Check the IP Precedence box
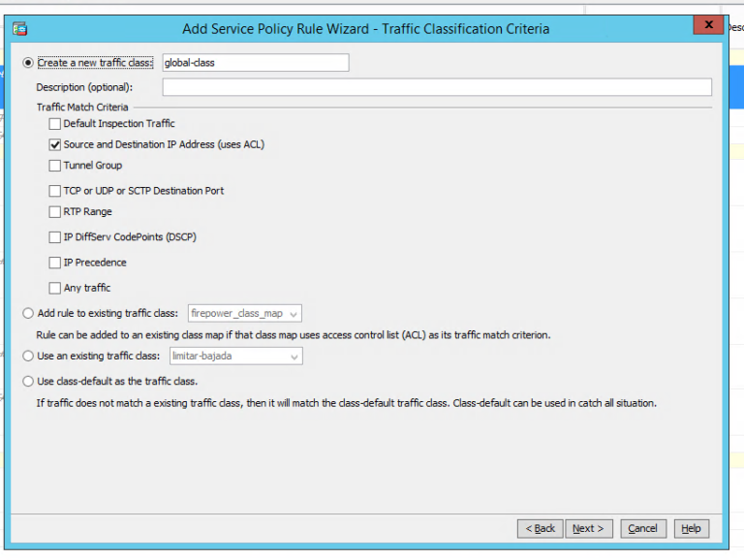The width and height of the screenshot is (744, 560). click(x=54, y=263)
